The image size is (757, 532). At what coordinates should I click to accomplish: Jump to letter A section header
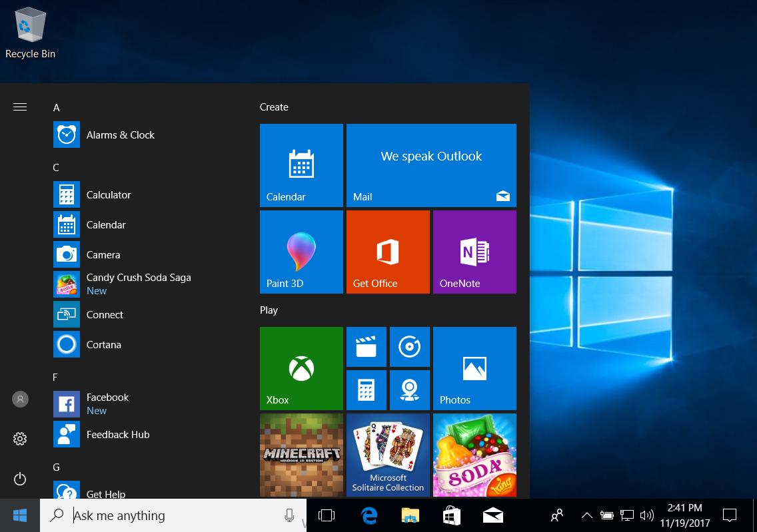(x=57, y=108)
